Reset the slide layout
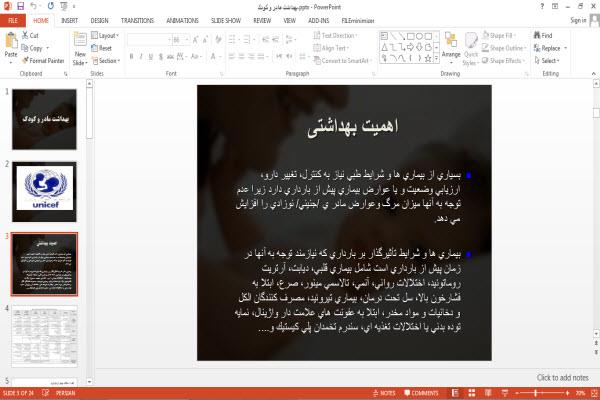Screen dimensions: 600x400 pyautogui.click(x=101, y=48)
